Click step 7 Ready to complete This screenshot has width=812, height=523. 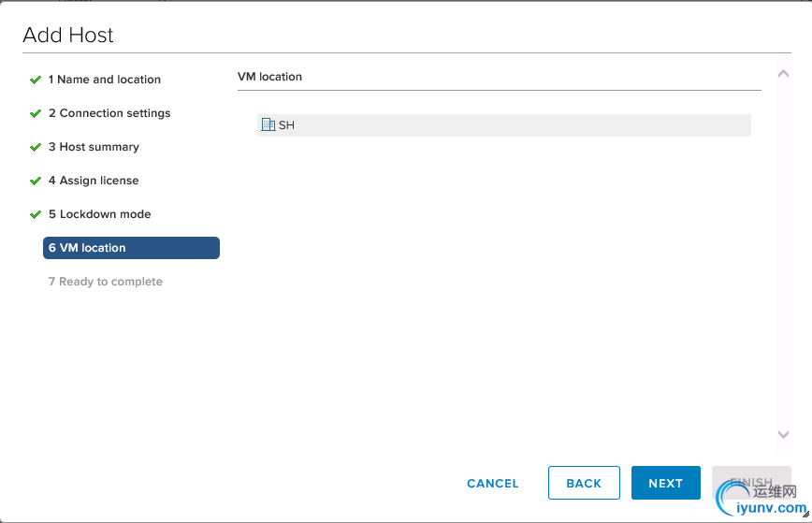[x=106, y=282]
